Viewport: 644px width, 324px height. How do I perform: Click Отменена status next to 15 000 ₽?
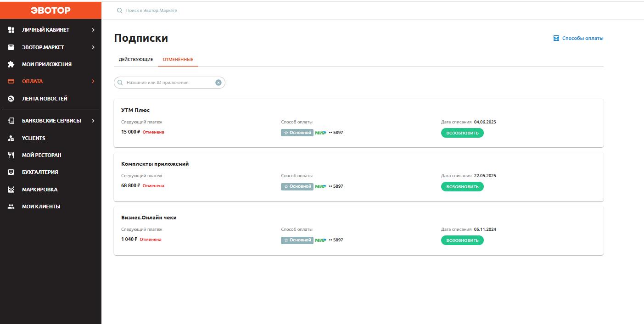click(153, 132)
